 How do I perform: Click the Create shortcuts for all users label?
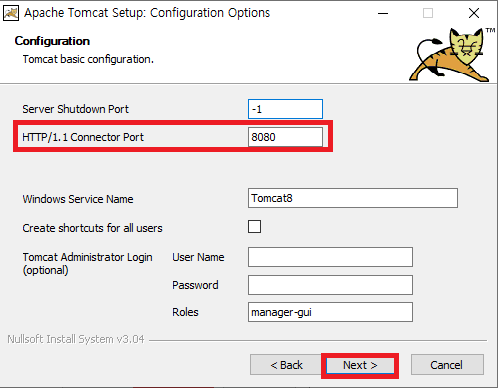coord(93,228)
